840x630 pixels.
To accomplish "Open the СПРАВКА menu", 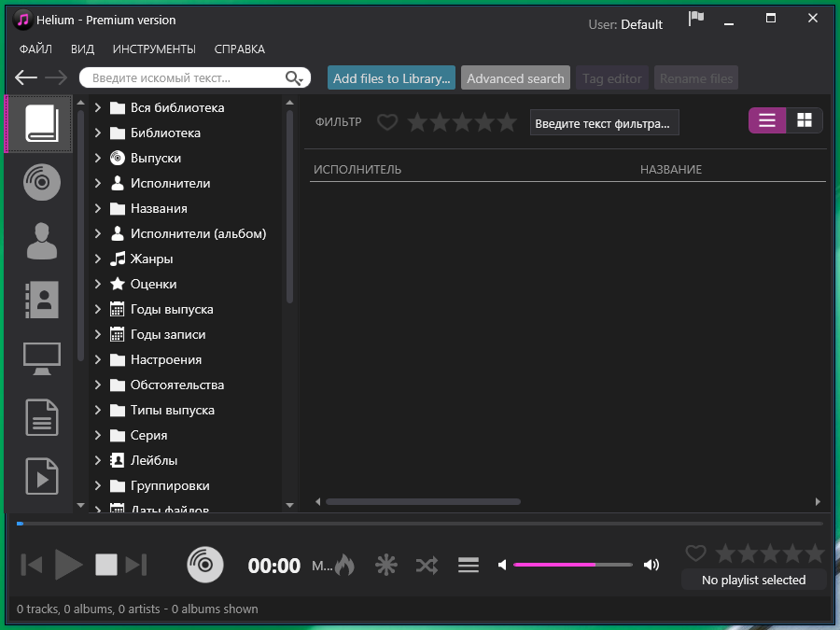I will click(239, 49).
